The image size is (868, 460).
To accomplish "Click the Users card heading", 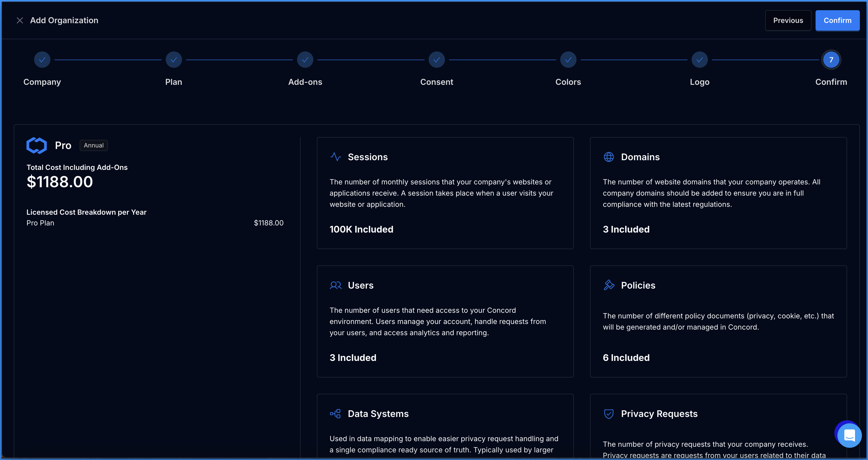I will point(360,285).
